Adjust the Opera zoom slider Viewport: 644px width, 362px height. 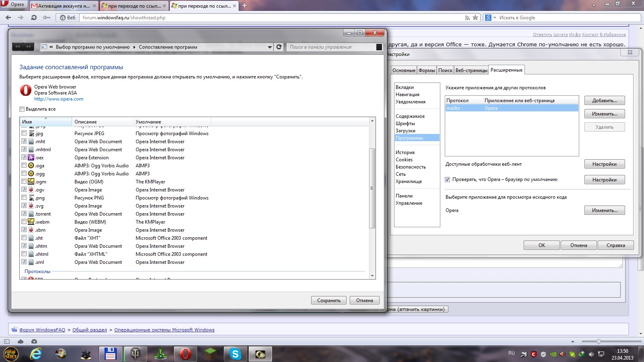tap(599, 341)
